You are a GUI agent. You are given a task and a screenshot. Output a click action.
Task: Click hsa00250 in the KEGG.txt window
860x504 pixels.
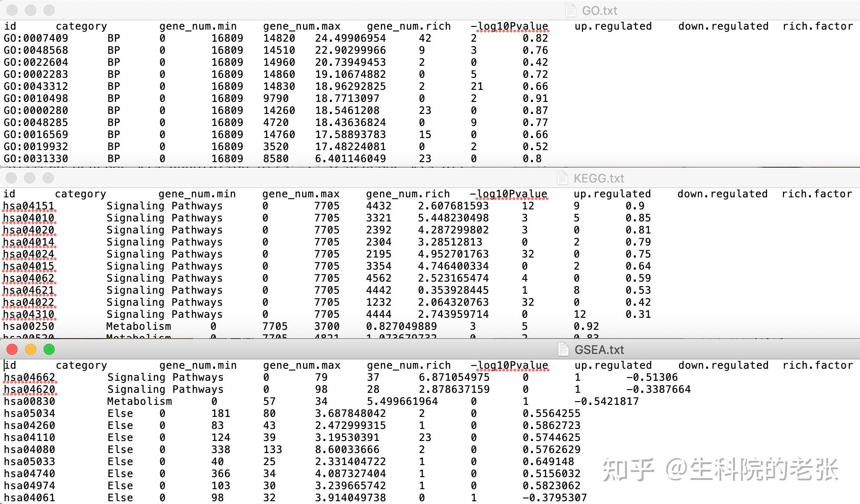coord(29,326)
